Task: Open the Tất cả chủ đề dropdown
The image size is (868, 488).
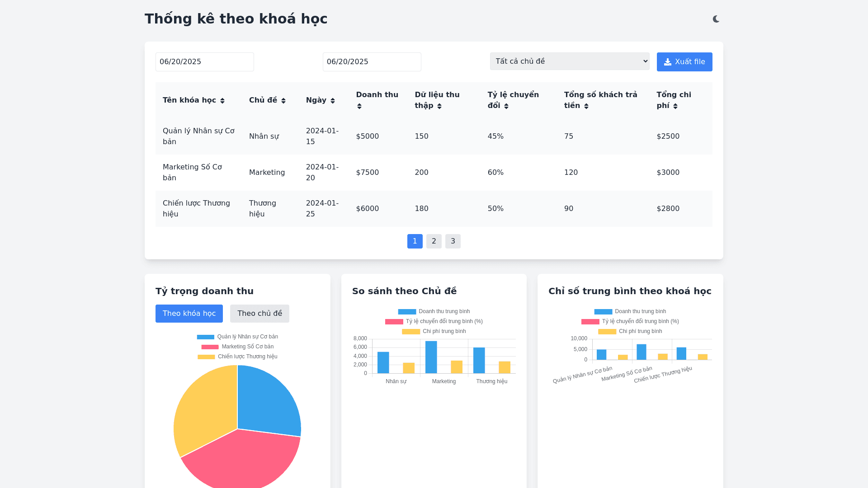Action: (569, 61)
